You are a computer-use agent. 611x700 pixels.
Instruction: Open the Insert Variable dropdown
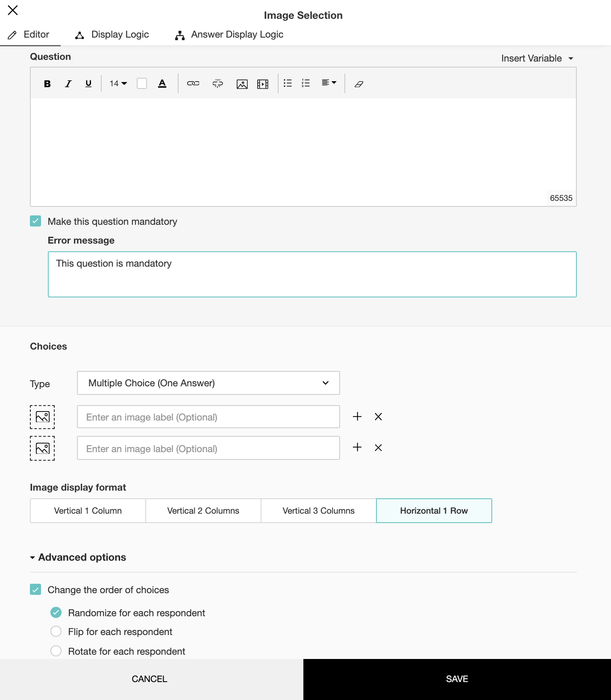pos(537,59)
